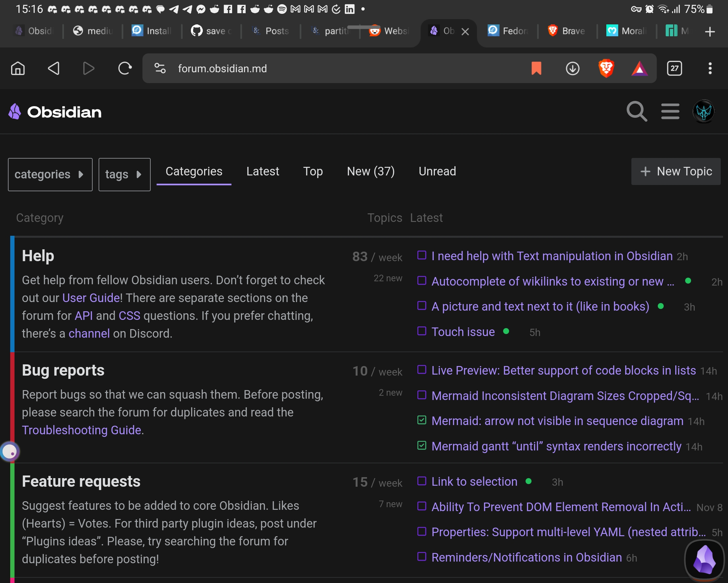
Task: Switch to the Reddit Website tab
Action: [389, 31]
